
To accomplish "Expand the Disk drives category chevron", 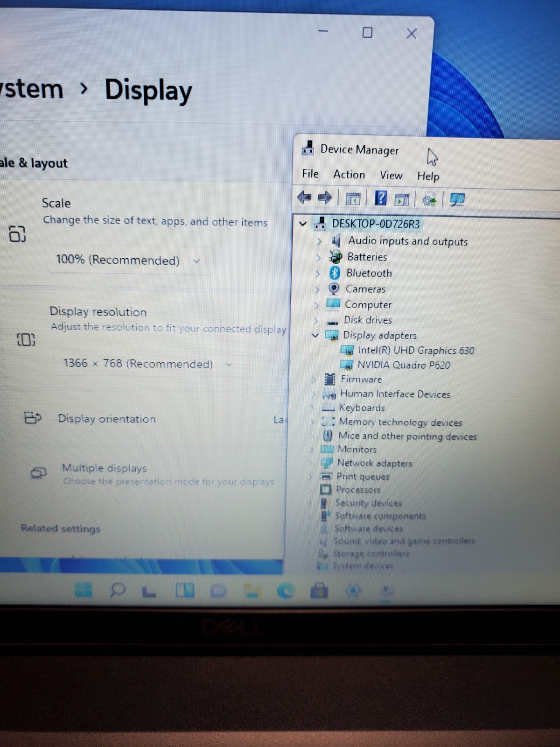I will [x=316, y=320].
